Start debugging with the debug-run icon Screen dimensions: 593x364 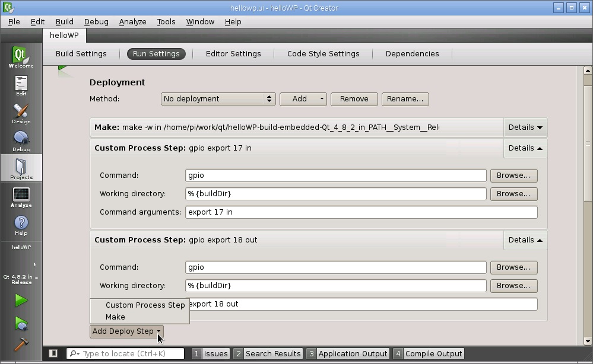pos(21,323)
